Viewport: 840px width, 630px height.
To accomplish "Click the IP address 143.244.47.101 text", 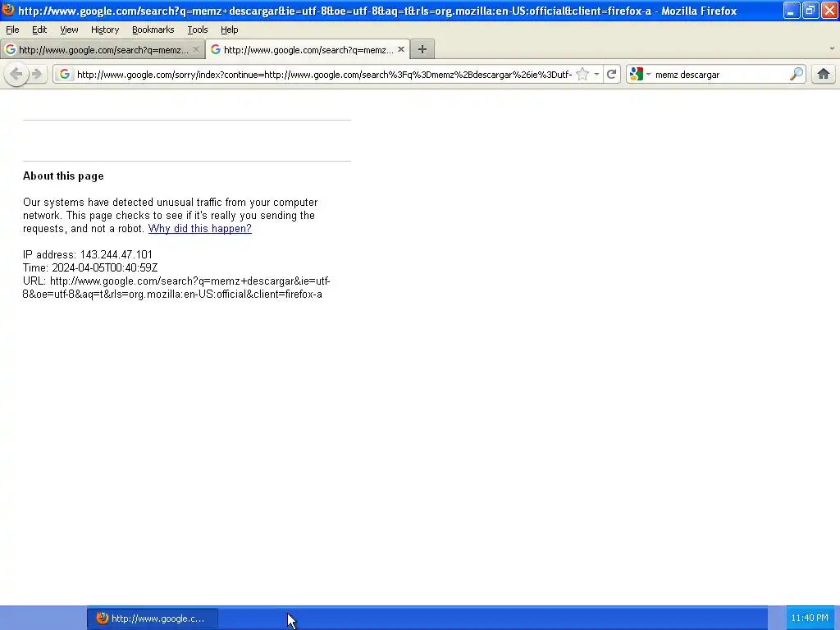I will tap(87, 254).
